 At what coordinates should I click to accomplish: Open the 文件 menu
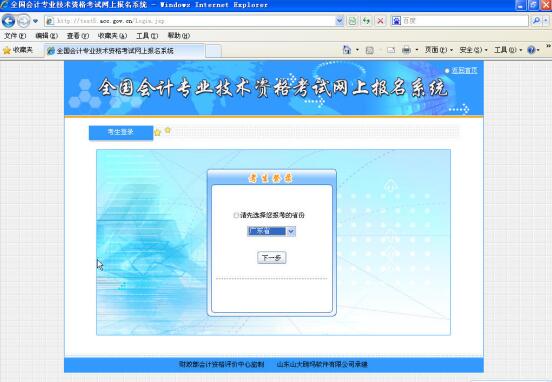pyautogui.click(x=15, y=36)
